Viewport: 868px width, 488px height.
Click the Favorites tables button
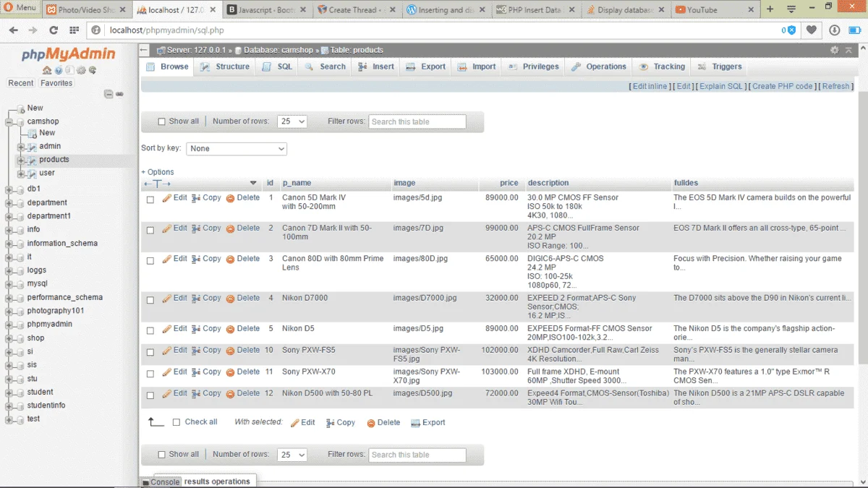click(x=56, y=83)
